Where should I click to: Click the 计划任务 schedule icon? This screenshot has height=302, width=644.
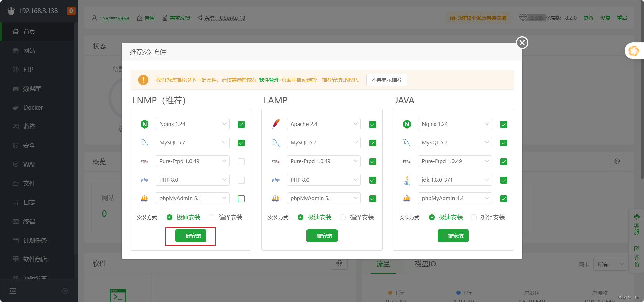[x=16, y=240]
